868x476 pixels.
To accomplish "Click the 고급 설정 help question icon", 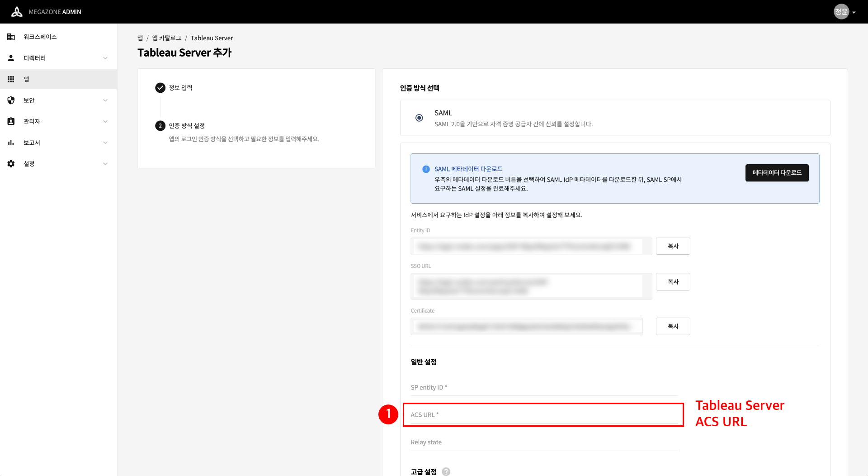I will [446, 471].
